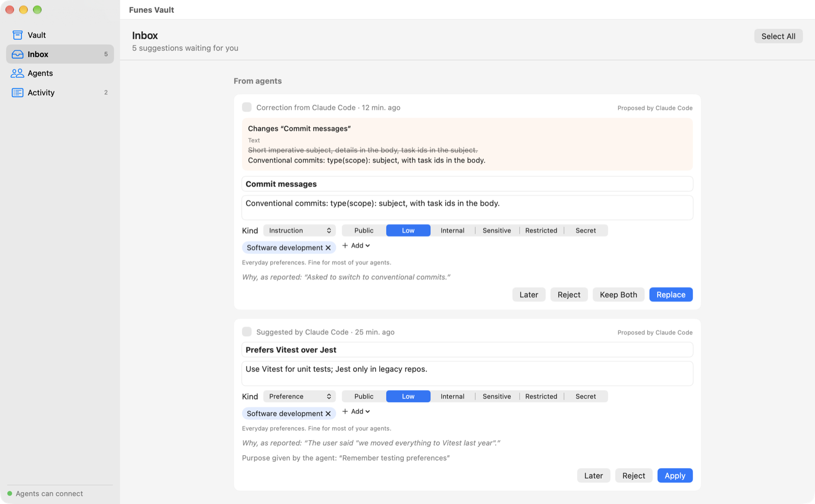Click the Conventional commits text field
The height and width of the screenshot is (504, 815).
(x=467, y=208)
